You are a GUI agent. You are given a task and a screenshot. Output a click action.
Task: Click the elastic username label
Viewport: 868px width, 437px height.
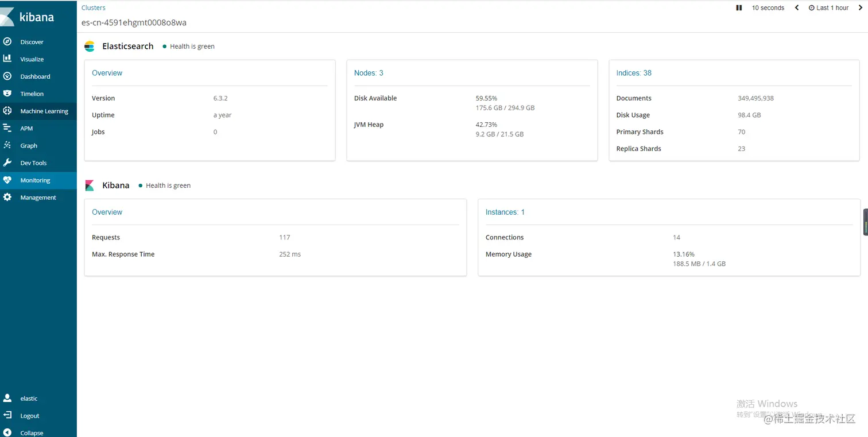point(29,399)
